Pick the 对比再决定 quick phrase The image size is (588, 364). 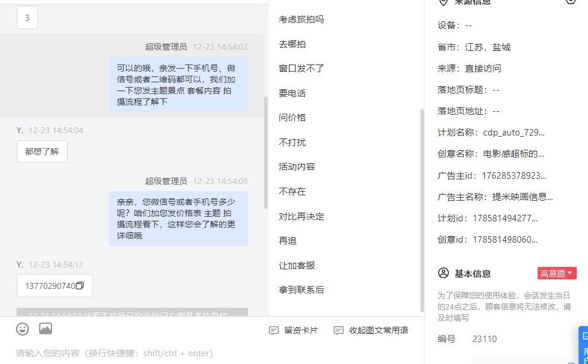pos(301,217)
